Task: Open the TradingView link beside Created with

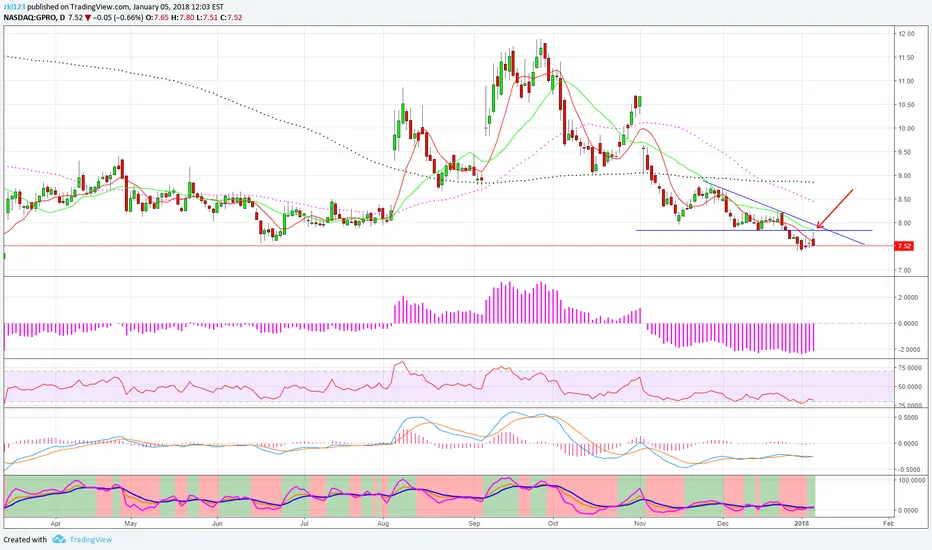Action: tap(90, 539)
